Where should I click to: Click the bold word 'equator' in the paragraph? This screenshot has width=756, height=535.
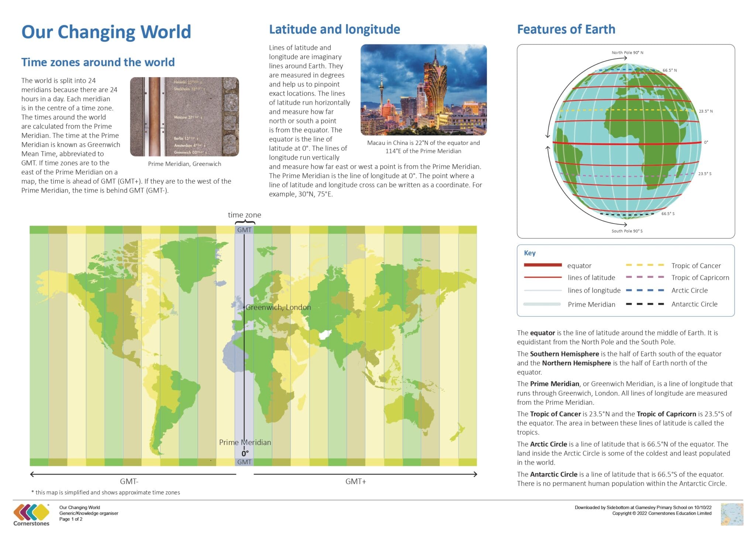click(x=543, y=333)
